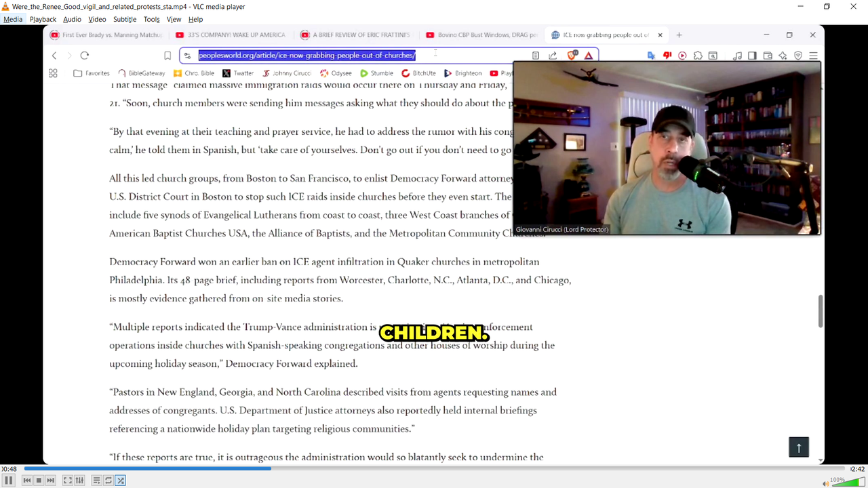Open the Playback menu
Image resolution: width=868 pixels, height=488 pixels.
pyautogui.click(x=43, y=20)
